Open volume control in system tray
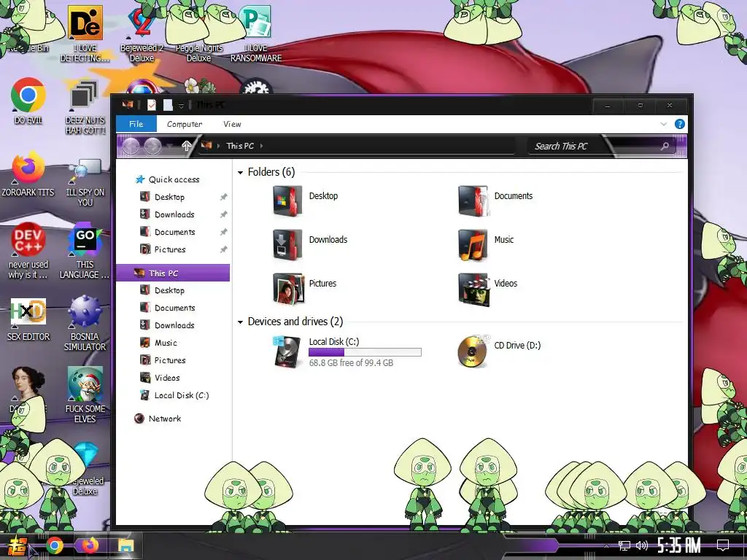Screen dimensions: 747x560 pos(642,545)
